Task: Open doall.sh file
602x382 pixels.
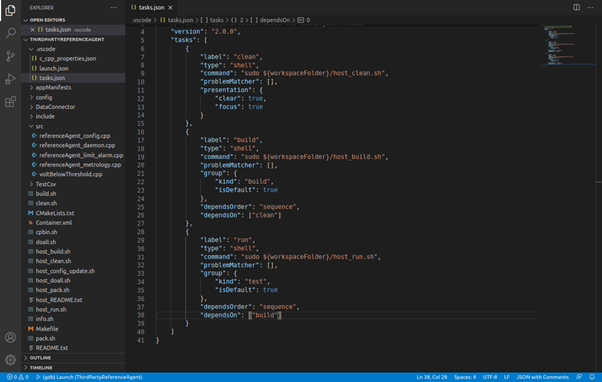Action: coord(46,242)
